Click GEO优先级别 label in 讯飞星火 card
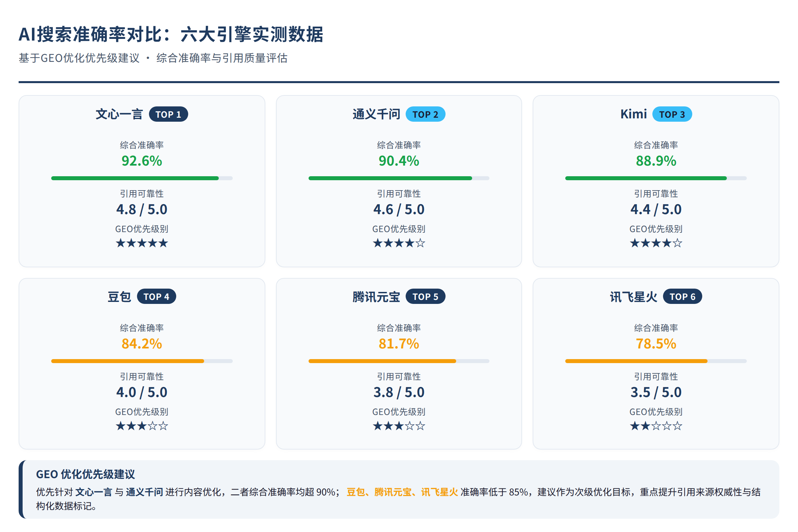The image size is (798, 532). click(x=656, y=412)
